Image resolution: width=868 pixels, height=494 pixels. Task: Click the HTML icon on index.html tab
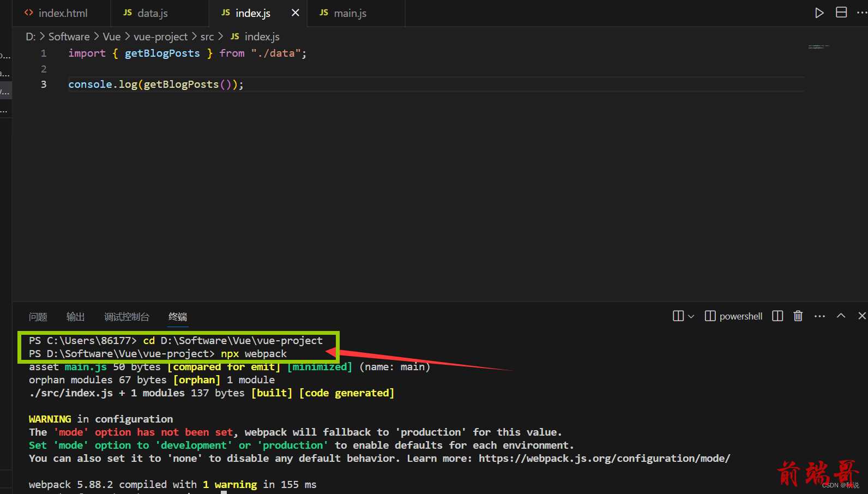(29, 13)
